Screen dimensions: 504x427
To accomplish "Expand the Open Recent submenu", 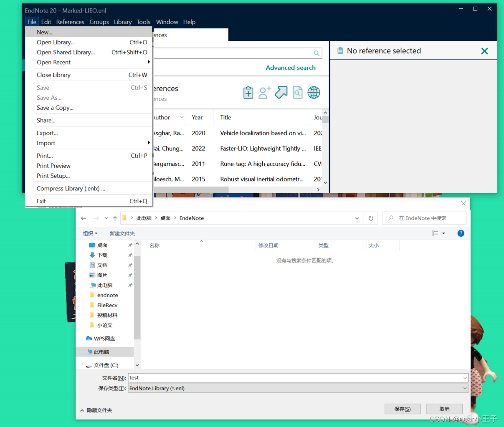I will click(x=89, y=62).
